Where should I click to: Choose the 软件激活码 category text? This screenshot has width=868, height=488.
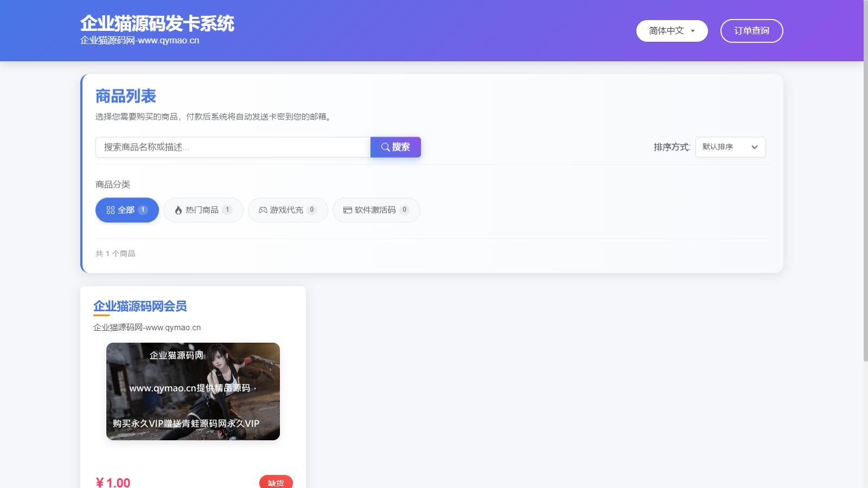pyautogui.click(x=375, y=210)
